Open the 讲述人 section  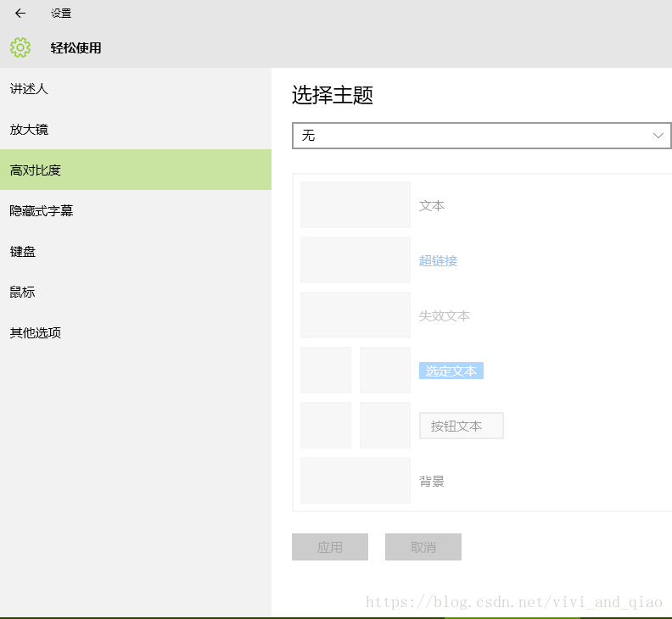pyautogui.click(x=136, y=89)
